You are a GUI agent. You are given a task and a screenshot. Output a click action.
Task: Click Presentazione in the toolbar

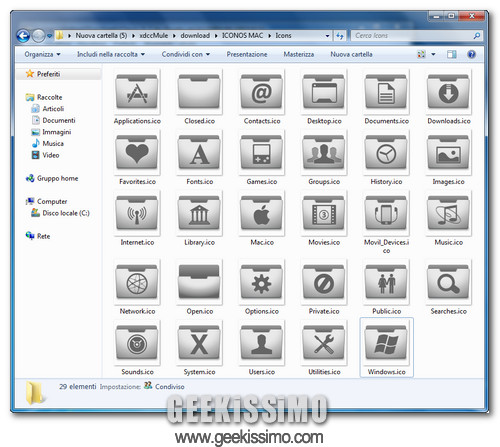247,54
